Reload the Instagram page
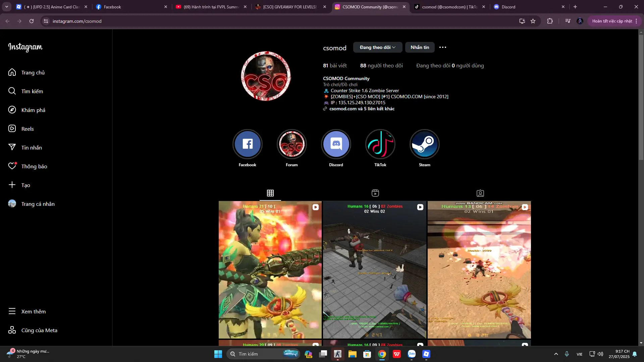The width and height of the screenshot is (644, 362). (x=32, y=21)
